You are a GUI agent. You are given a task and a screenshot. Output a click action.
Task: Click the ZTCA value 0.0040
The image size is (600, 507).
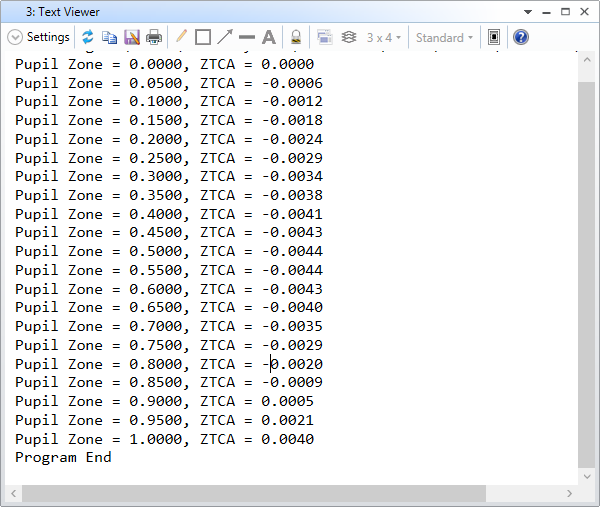(x=288, y=439)
